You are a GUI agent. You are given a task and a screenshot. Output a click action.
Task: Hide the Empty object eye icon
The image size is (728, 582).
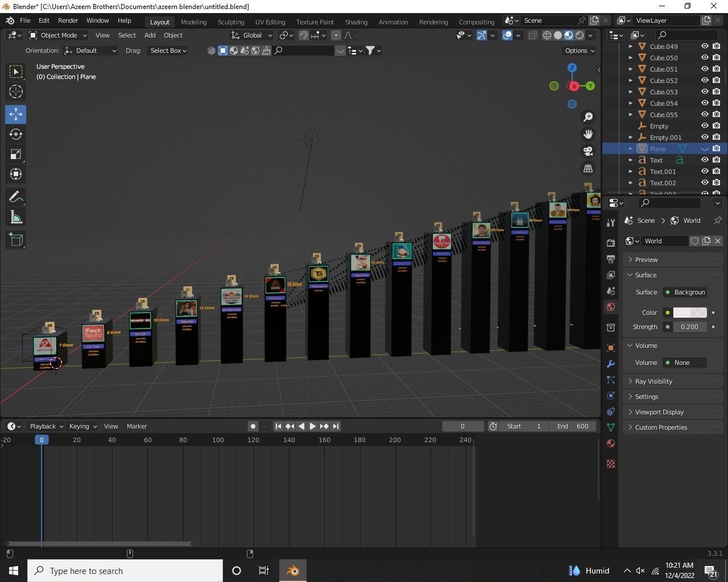tap(705, 126)
